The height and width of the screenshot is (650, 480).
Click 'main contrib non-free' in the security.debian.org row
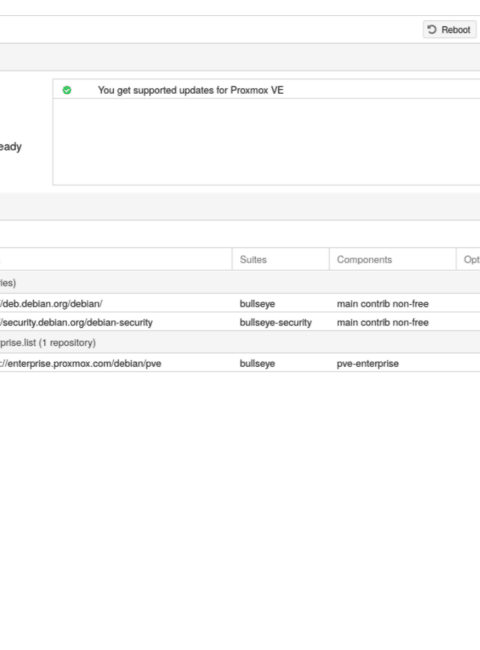pyautogui.click(x=383, y=322)
